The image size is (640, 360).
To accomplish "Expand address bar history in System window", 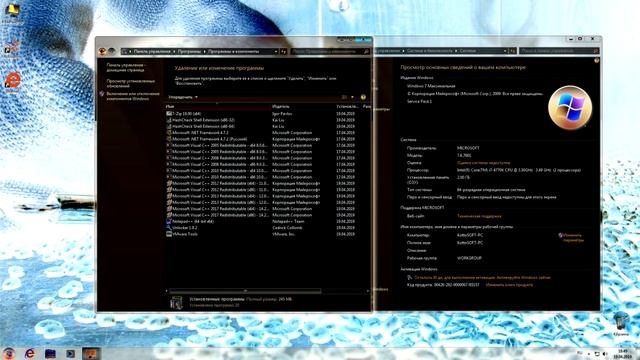I will [505, 51].
